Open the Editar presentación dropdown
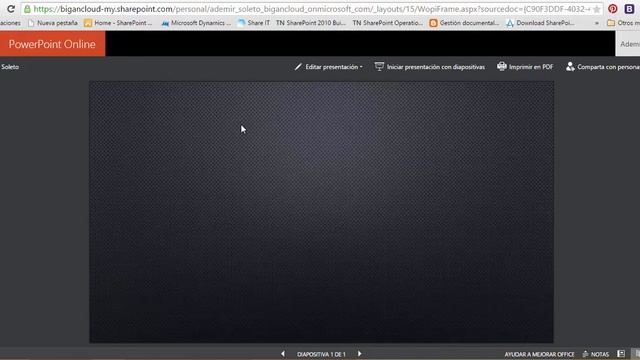This screenshot has width=640, height=360. click(x=328, y=67)
